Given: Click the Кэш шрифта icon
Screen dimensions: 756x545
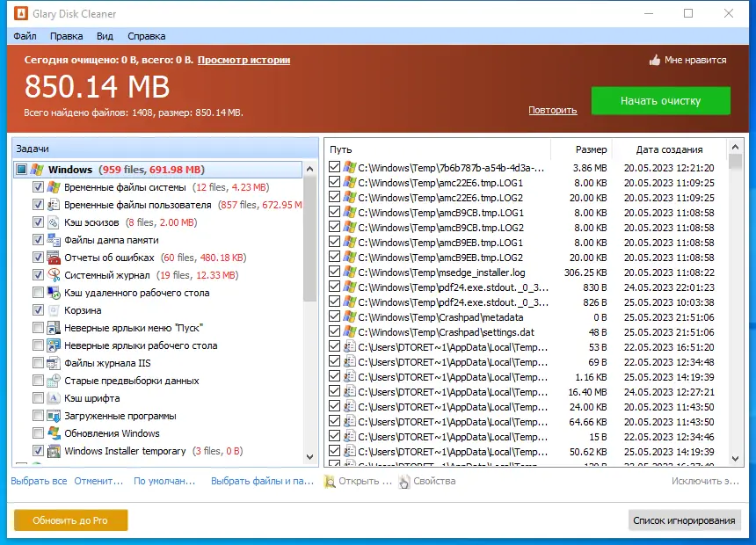Looking at the screenshot, I should [x=54, y=398].
